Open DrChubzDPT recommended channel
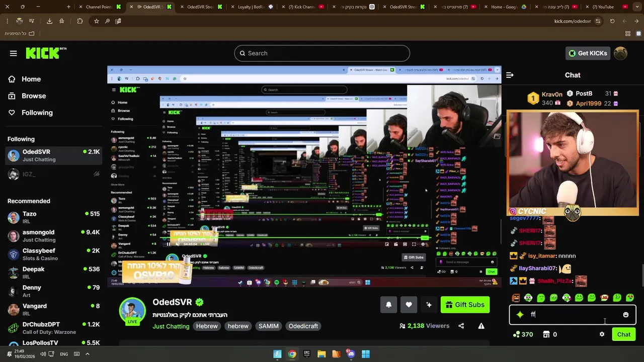The image size is (644, 362). pos(54,328)
